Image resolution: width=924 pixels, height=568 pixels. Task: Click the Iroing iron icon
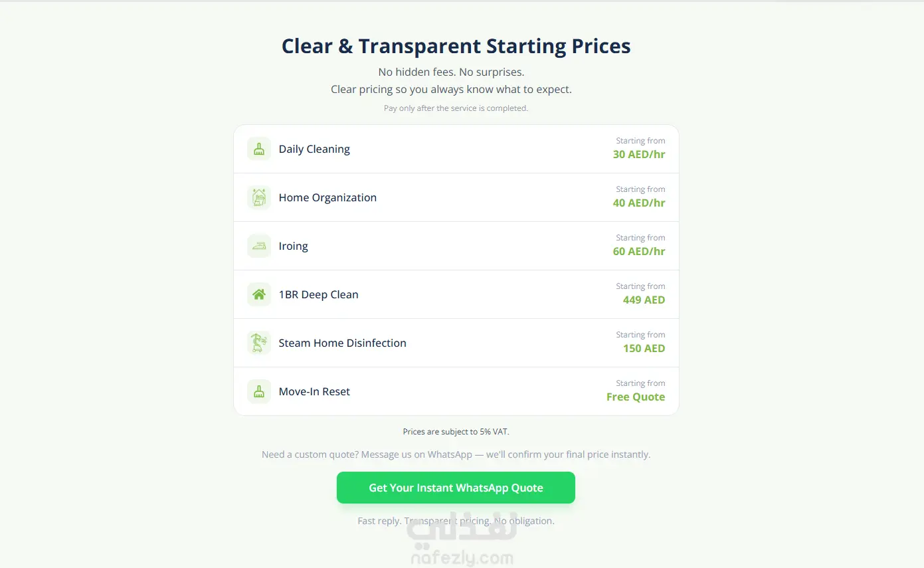[x=259, y=246]
